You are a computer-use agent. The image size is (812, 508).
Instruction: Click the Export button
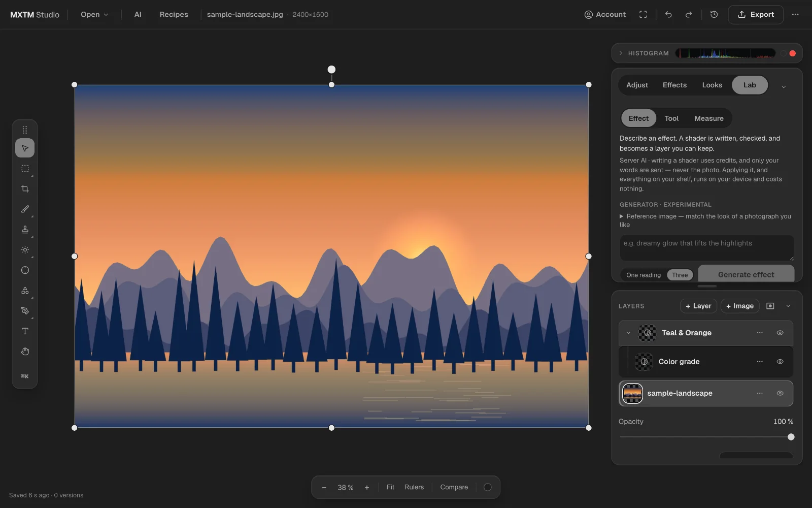pos(756,15)
